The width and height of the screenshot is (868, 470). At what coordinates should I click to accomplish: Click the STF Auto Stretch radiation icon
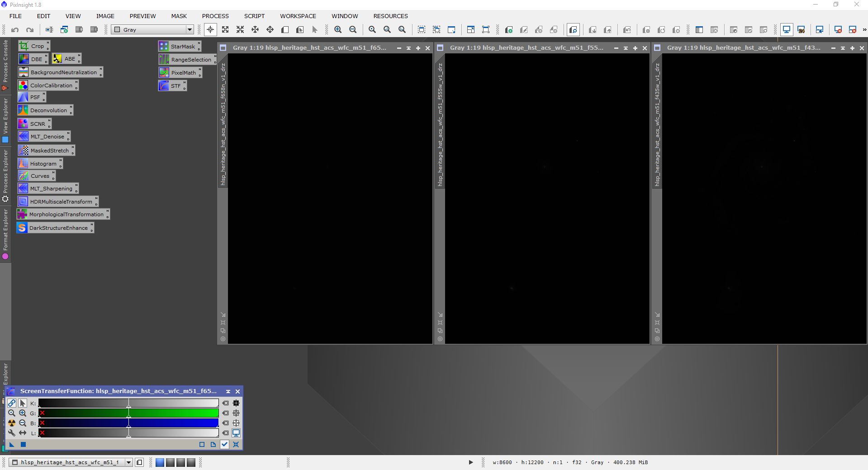pos(12,423)
